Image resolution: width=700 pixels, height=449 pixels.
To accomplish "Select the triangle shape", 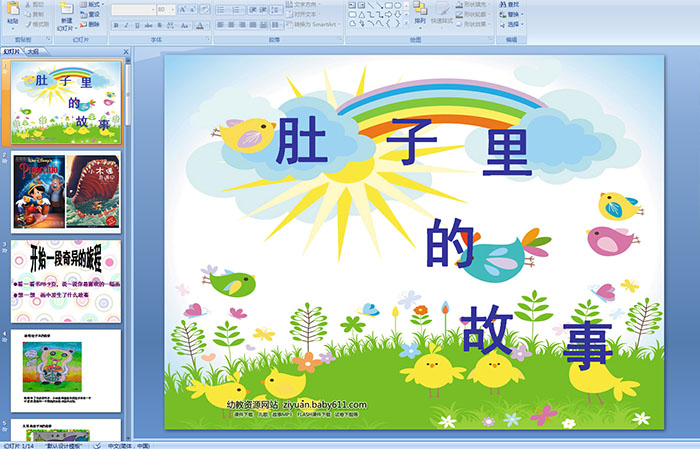I will [x=361, y=14].
